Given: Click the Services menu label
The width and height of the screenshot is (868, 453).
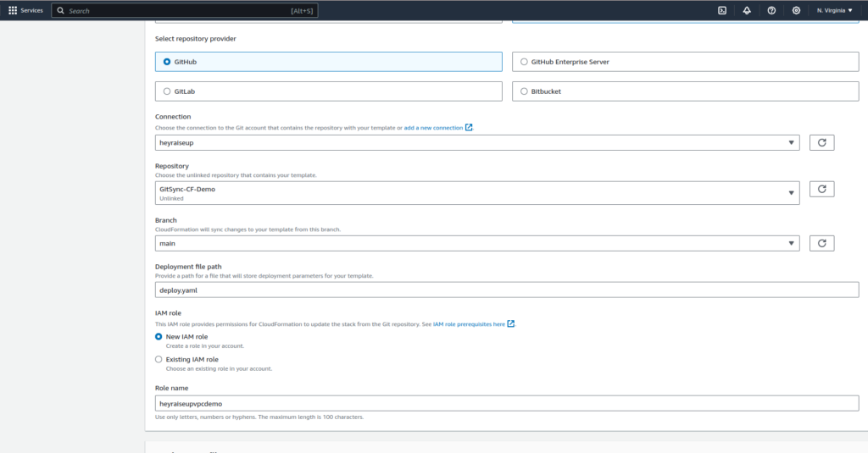Looking at the screenshot, I should tap(32, 10).
